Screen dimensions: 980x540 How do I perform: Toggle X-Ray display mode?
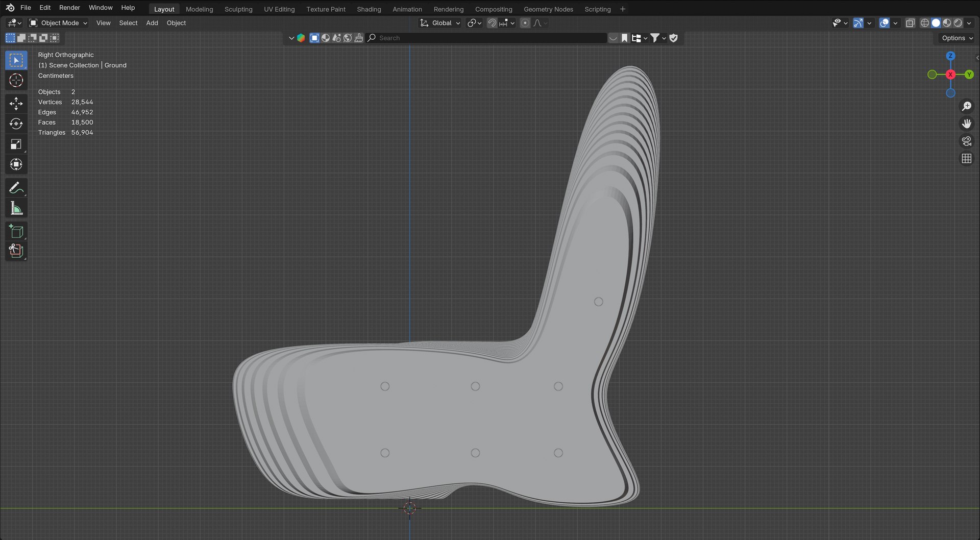910,23
